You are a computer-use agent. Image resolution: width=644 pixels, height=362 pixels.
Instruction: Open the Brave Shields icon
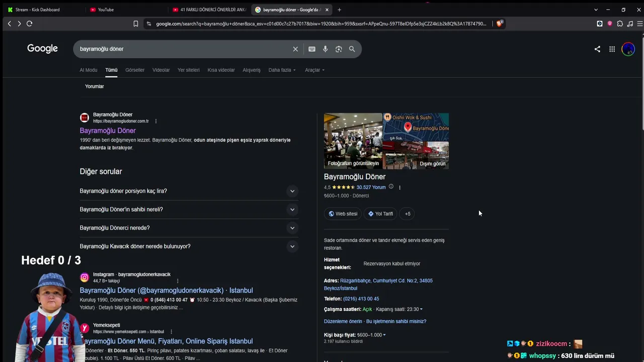500,24
